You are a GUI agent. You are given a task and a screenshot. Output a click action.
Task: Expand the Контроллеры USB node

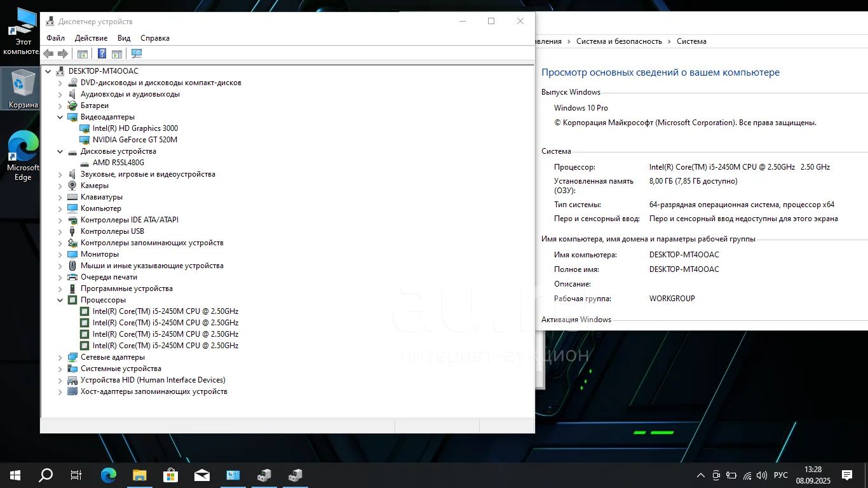[x=60, y=231]
